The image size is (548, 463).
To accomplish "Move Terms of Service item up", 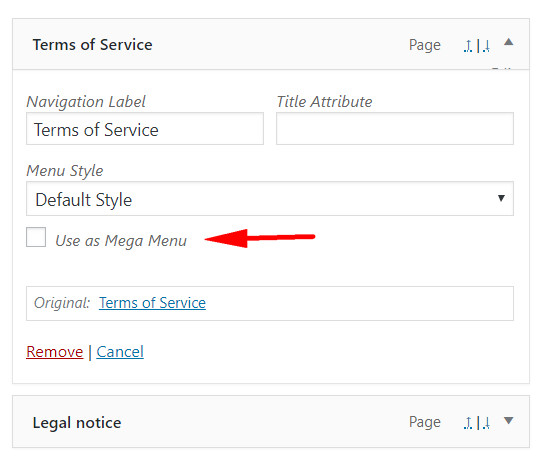I will (468, 46).
